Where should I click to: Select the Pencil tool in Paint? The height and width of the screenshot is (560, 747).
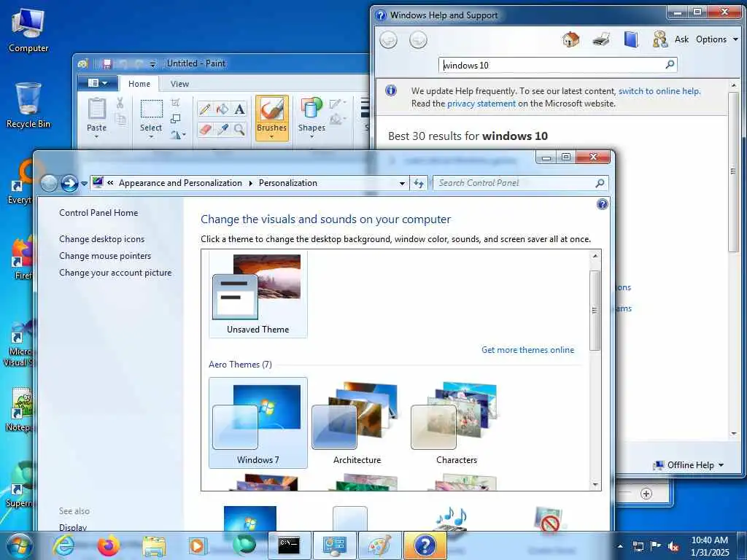click(205, 109)
